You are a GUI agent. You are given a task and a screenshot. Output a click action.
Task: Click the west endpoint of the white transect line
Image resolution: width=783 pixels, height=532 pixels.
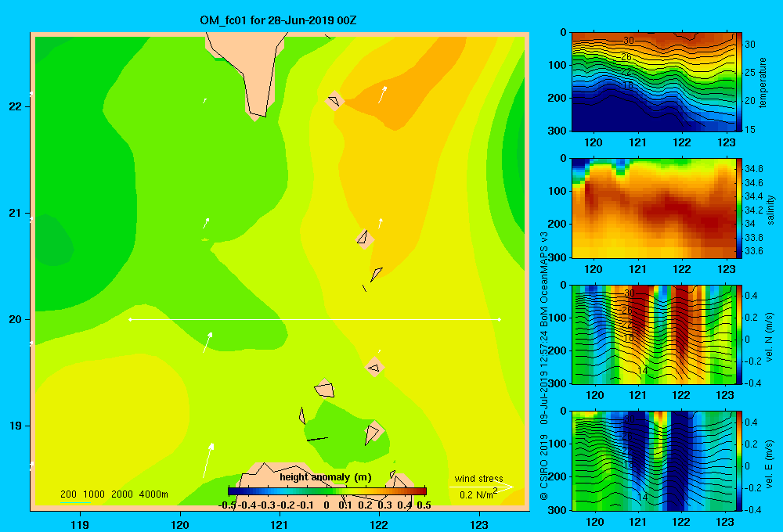point(130,319)
